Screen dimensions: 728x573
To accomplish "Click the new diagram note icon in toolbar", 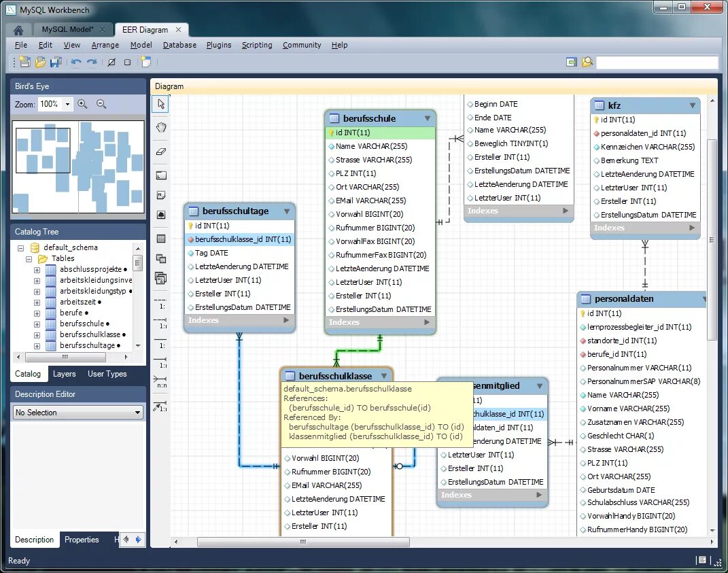I will (146, 62).
